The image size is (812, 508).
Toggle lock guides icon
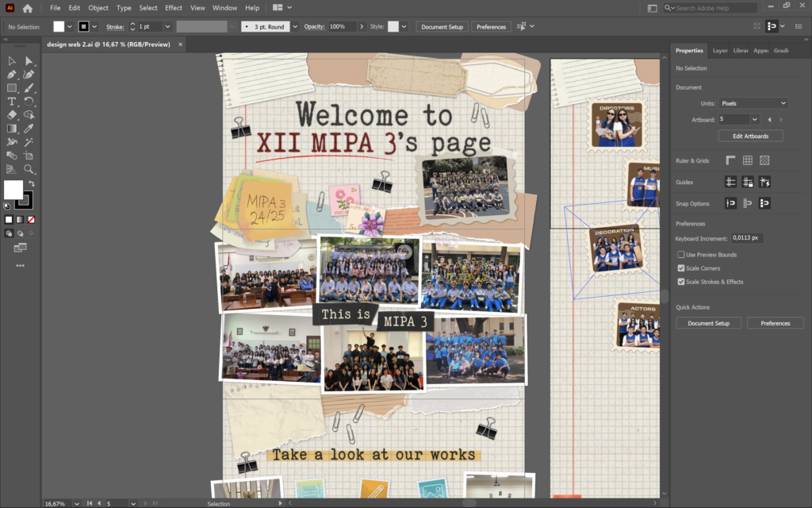click(747, 182)
